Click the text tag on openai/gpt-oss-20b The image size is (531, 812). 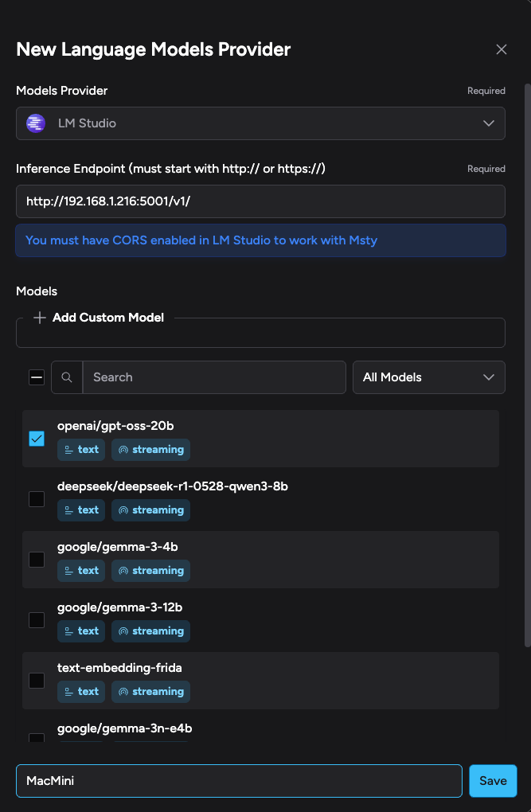click(x=81, y=450)
